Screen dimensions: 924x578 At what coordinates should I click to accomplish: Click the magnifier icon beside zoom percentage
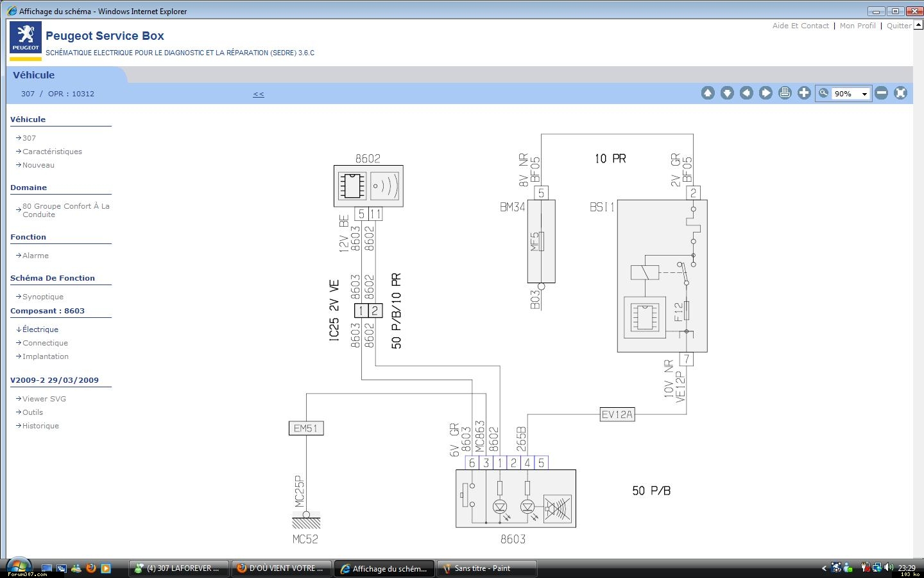click(x=824, y=93)
